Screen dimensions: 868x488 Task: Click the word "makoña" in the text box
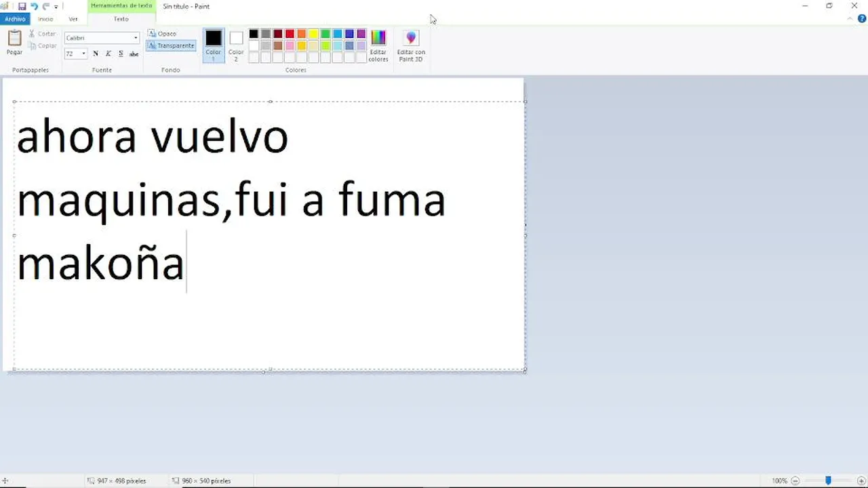(100, 264)
